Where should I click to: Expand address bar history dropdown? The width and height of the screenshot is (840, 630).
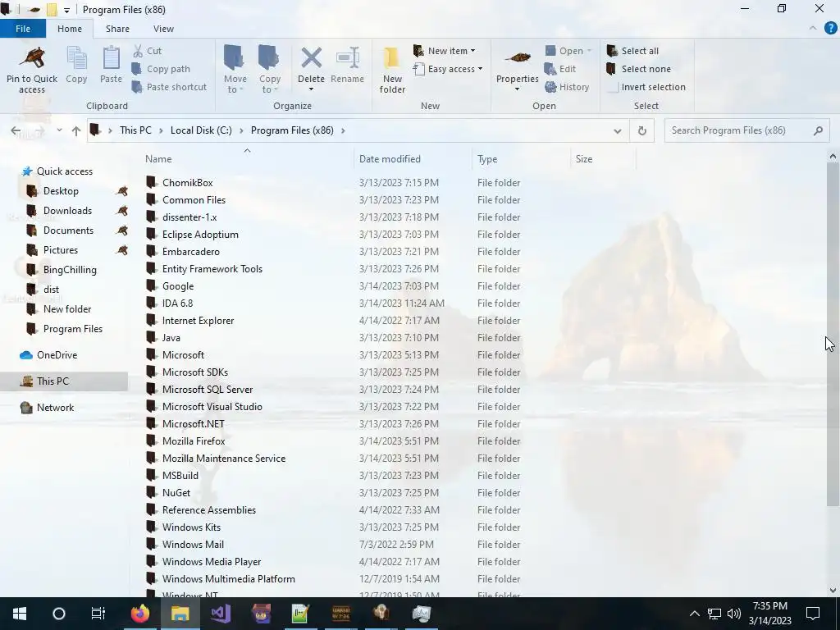pyautogui.click(x=617, y=130)
